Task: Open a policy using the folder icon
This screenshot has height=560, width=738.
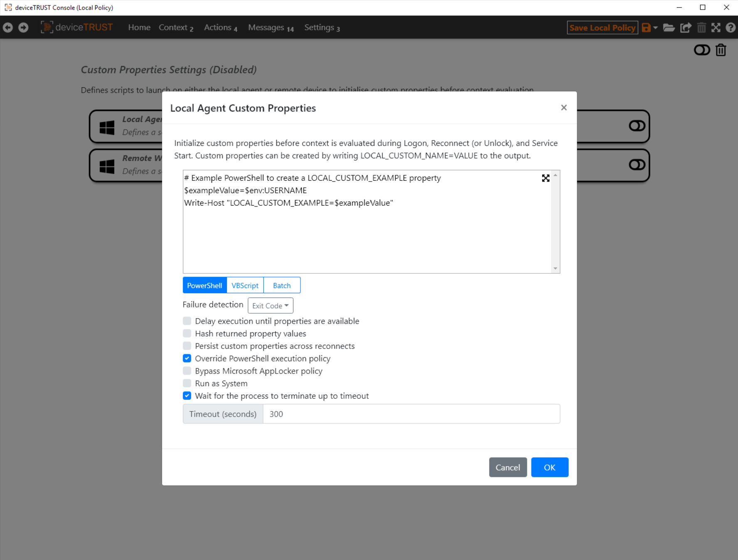Action: (x=669, y=27)
